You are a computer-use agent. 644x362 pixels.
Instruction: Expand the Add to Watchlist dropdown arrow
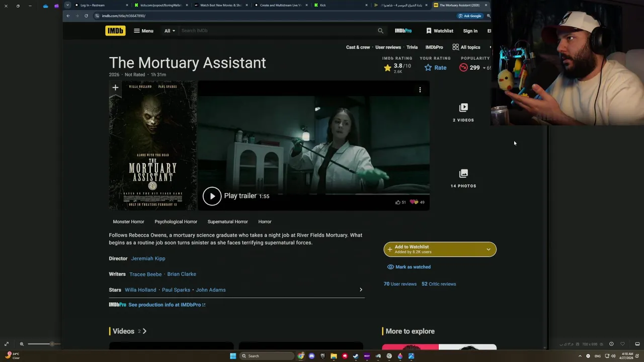pyautogui.click(x=488, y=249)
